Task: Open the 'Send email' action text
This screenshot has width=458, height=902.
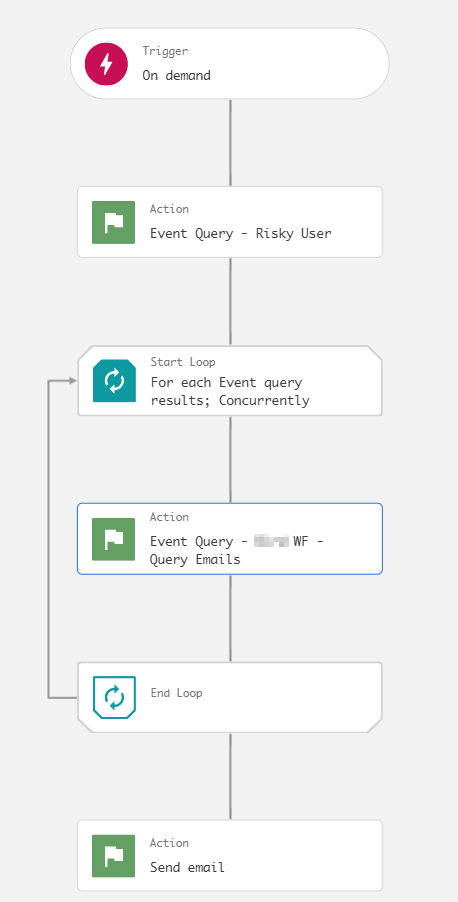Action: point(188,867)
